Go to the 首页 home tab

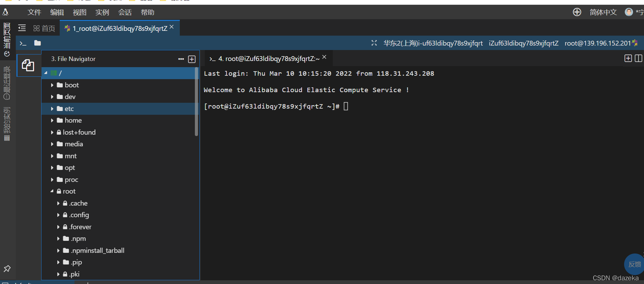click(44, 28)
